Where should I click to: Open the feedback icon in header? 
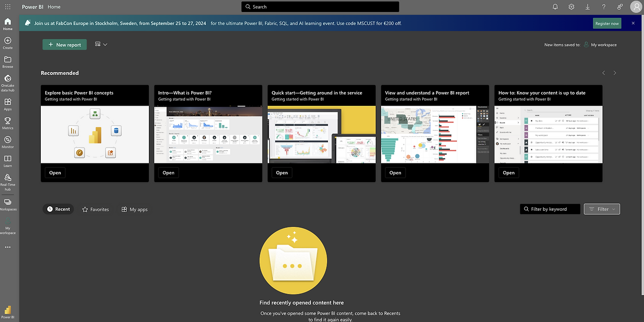pyautogui.click(x=620, y=7)
